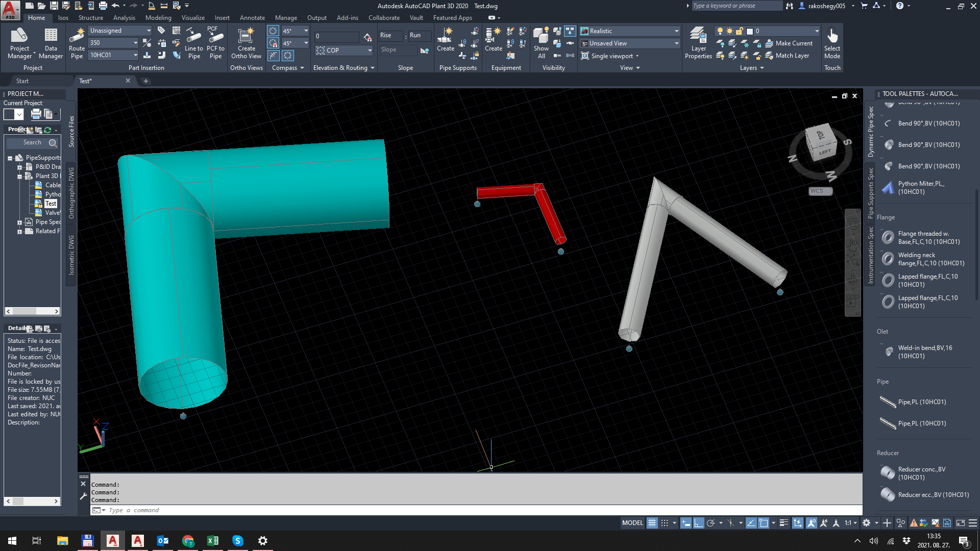980x551 pixels.
Task: Expand the Pipe Specs tree node
Action: pyautogui.click(x=19, y=222)
